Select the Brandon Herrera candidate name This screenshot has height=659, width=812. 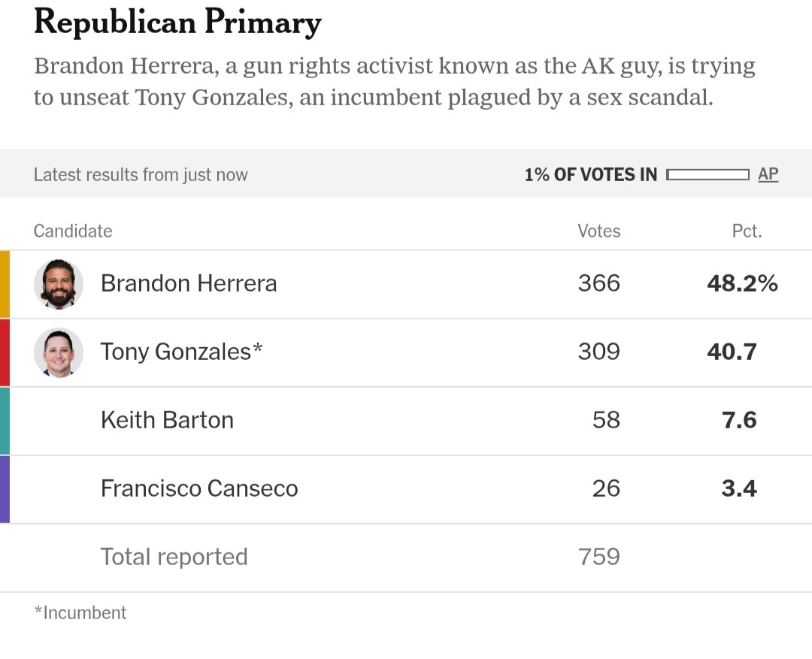189,283
